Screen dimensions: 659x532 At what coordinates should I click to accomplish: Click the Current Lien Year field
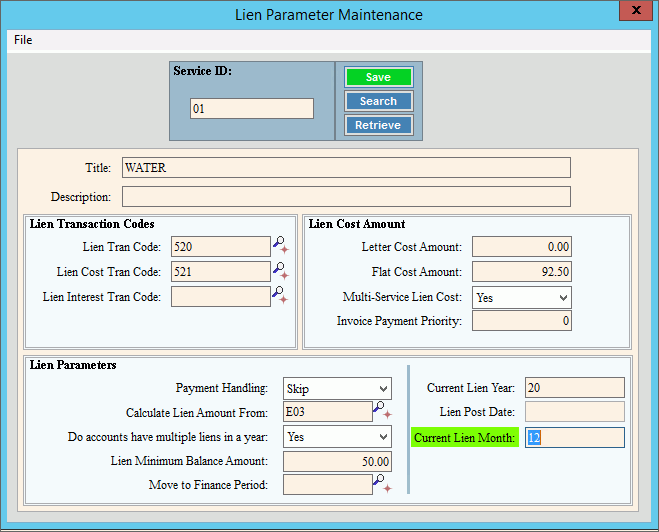(575, 387)
